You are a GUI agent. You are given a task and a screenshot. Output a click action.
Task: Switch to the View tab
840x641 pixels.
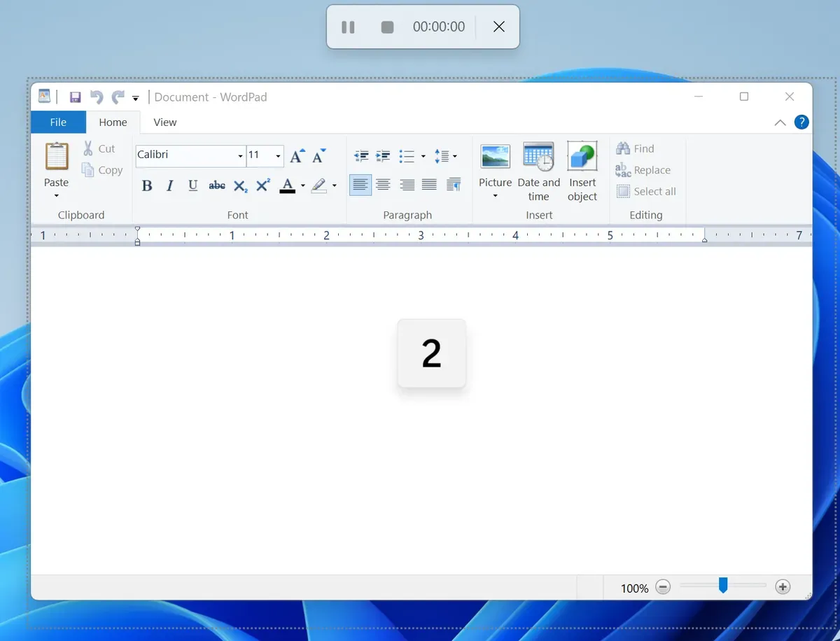point(164,122)
